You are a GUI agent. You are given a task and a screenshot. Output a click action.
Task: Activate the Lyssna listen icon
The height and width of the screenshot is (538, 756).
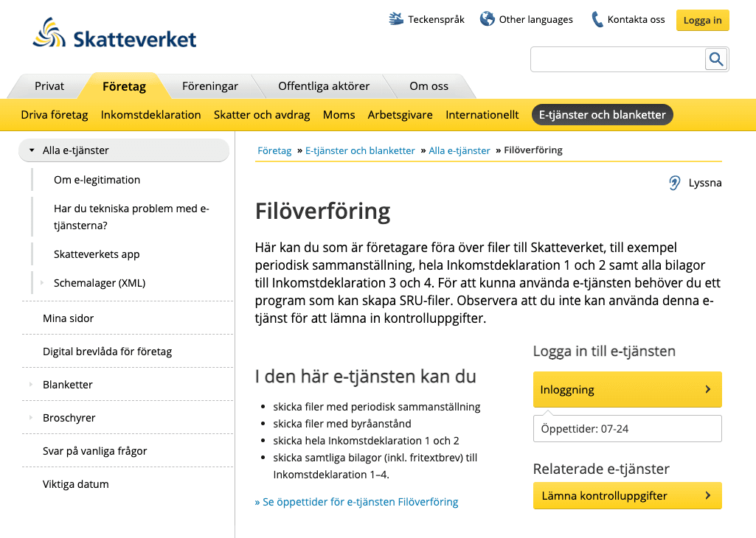point(673,182)
